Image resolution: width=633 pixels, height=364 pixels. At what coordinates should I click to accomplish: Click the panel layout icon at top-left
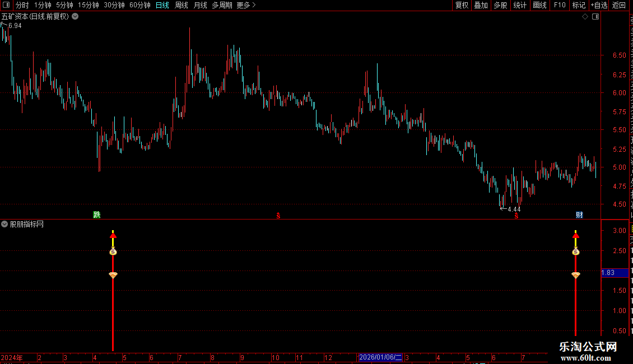point(6,5)
